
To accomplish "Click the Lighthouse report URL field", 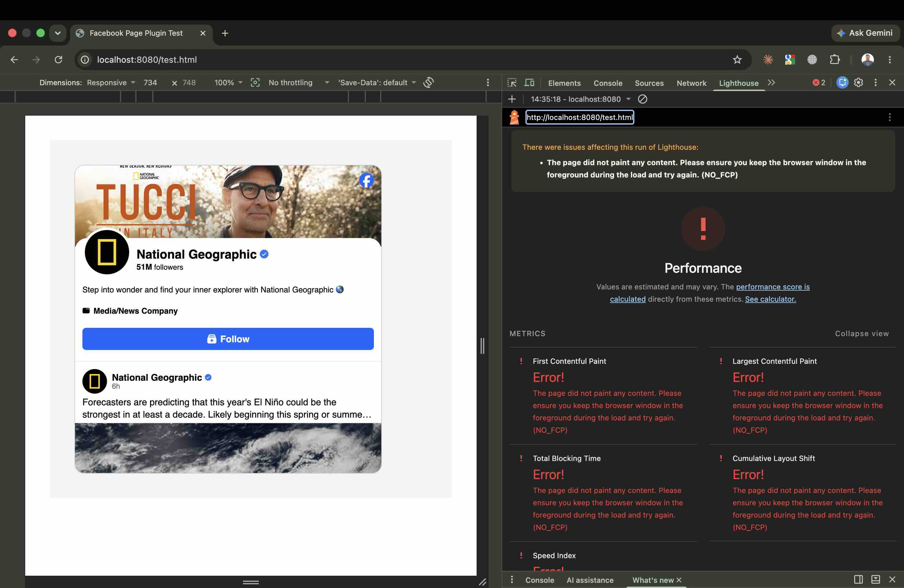I will coord(580,117).
